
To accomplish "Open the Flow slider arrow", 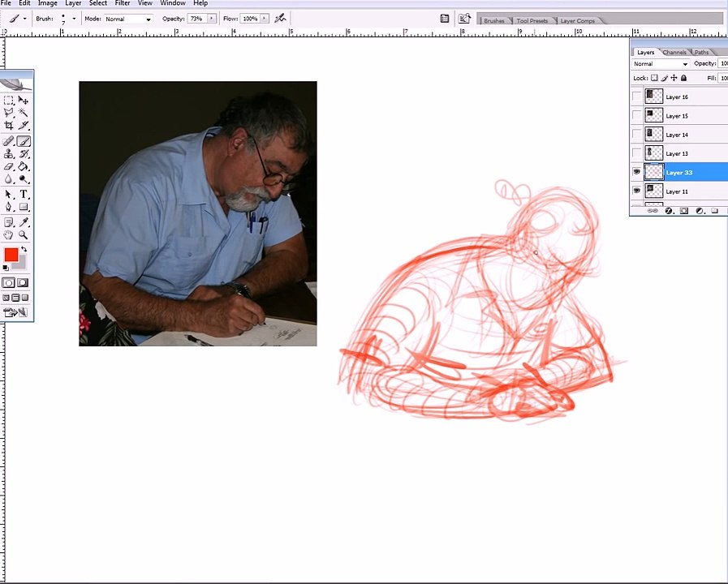I will [265, 19].
